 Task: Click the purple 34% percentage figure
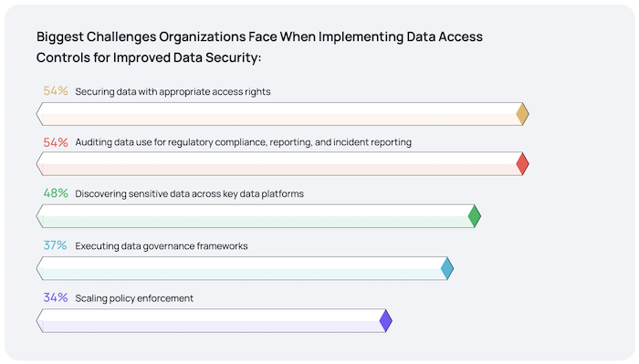pyautogui.click(x=56, y=297)
